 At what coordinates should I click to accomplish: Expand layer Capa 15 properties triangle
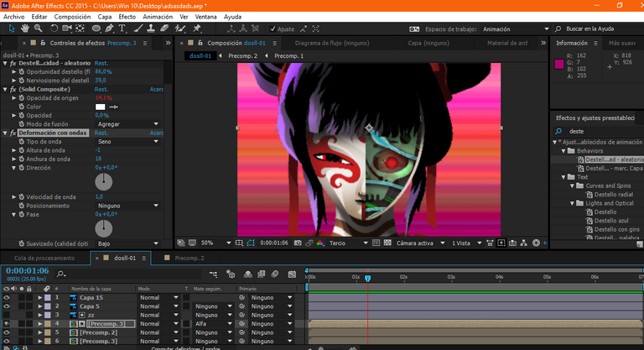pos(40,297)
